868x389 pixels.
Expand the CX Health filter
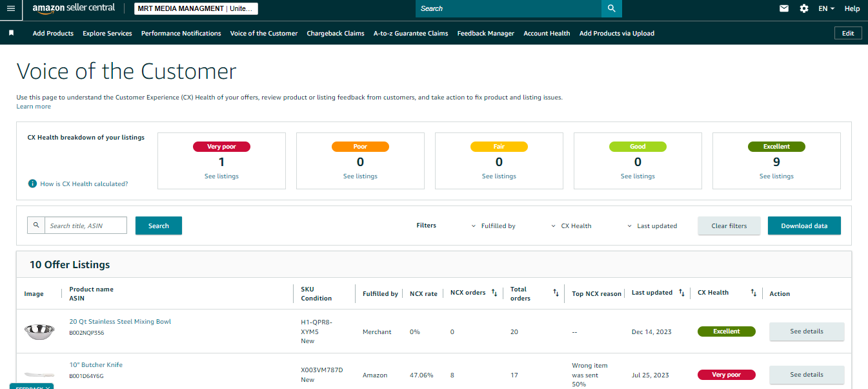(x=571, y=226)
